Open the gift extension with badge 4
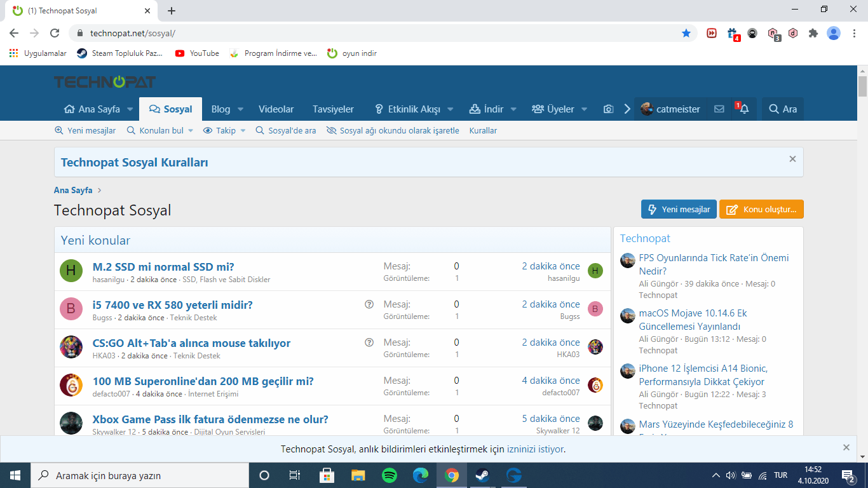Viewport: 868px width, 488px height. 732,33
